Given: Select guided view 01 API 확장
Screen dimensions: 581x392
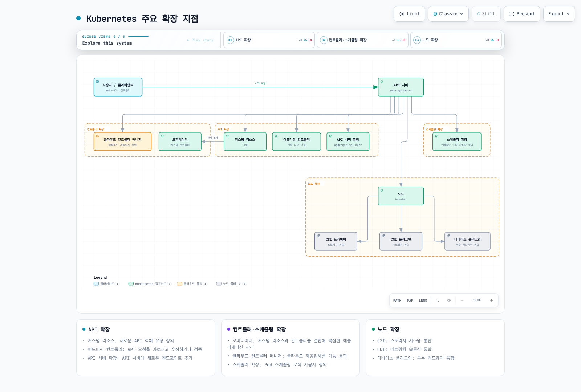Looking at the screenshot, I should pyautogui.click(x=269, y=40).
